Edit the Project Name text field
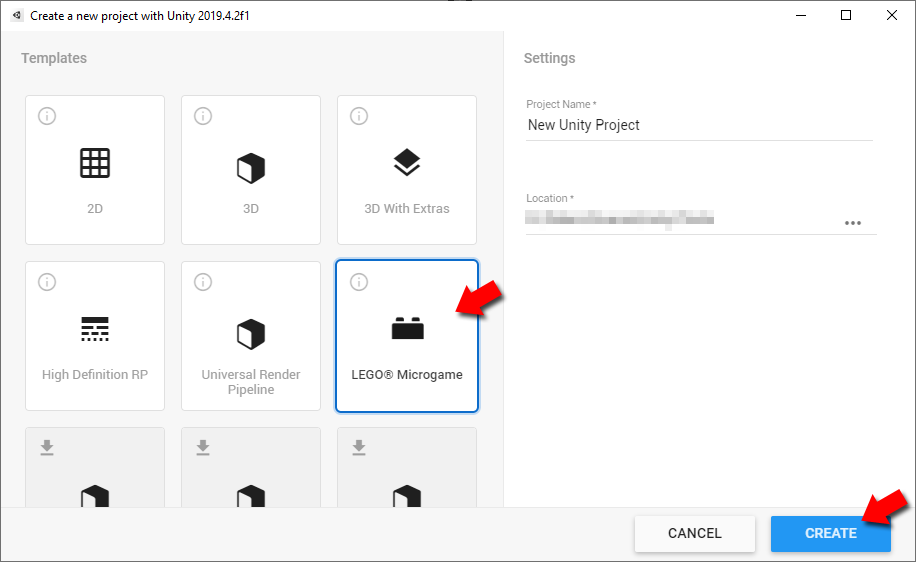This screenshot has width=916, height=562. 698,125
